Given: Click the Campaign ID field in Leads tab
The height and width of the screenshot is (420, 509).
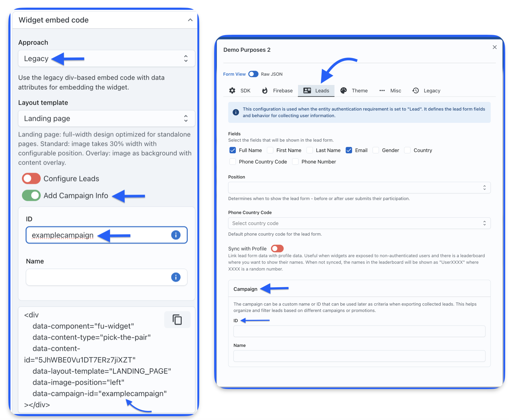Looking at the screenshot, I should click(359, 331).
